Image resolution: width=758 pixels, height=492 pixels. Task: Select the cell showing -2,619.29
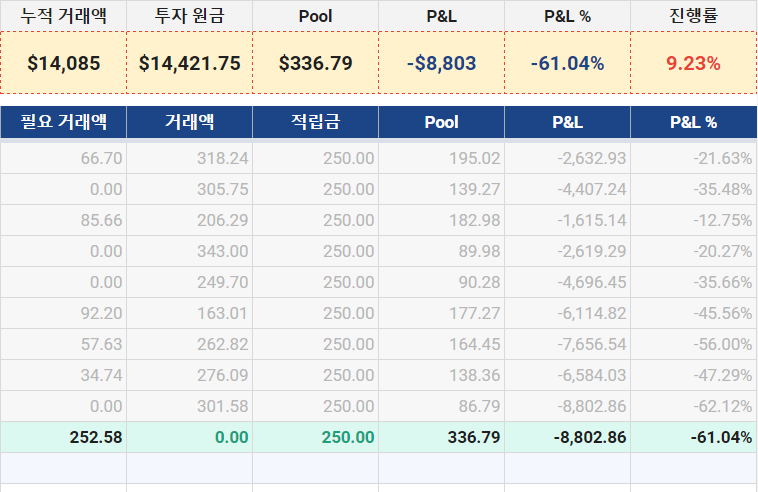[568, 251]
